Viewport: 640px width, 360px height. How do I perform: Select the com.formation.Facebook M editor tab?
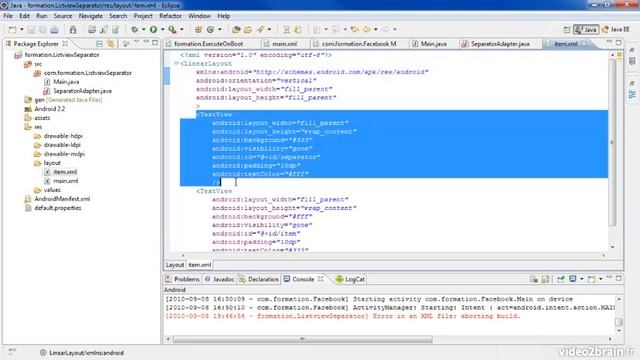coord(359,44)
